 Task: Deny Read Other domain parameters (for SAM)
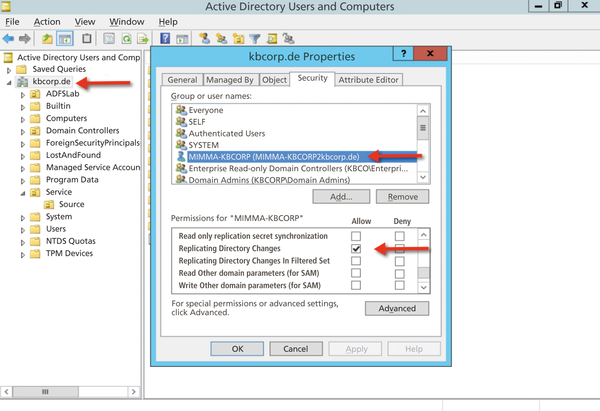pyautogui.click(x=399, y=274)
